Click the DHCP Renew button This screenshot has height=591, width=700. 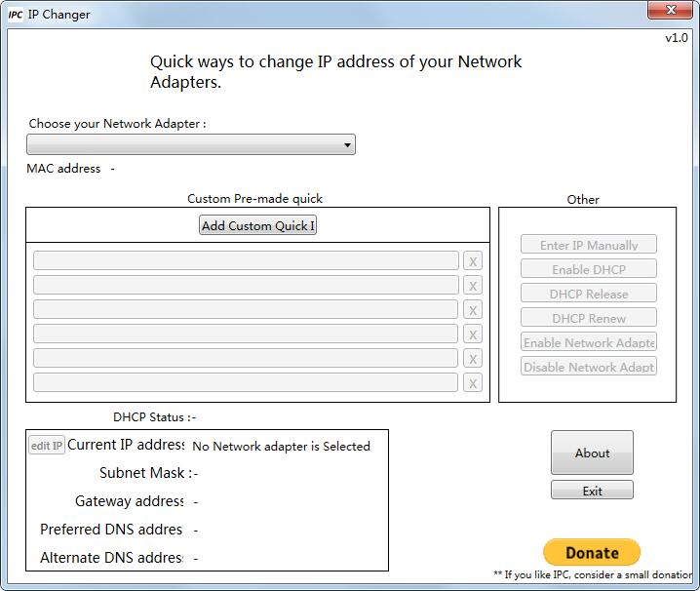588,318
